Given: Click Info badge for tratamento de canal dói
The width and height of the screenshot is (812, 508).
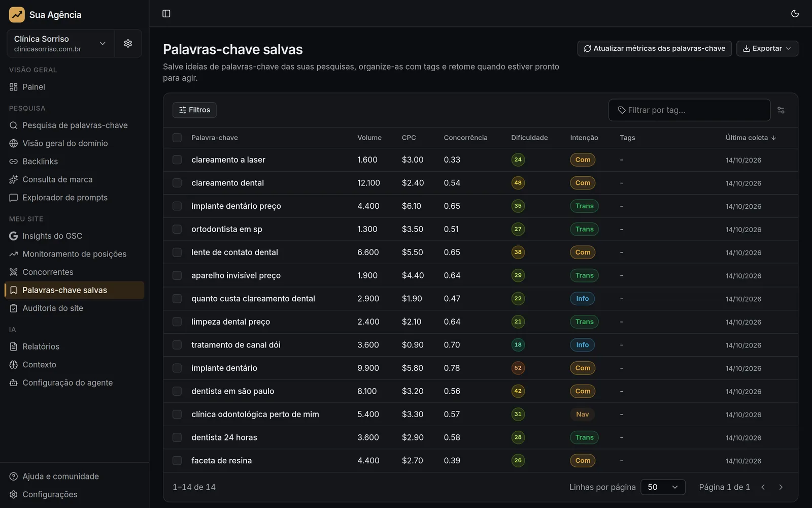Looking at the screenshot, I should [x=583, y=345].
